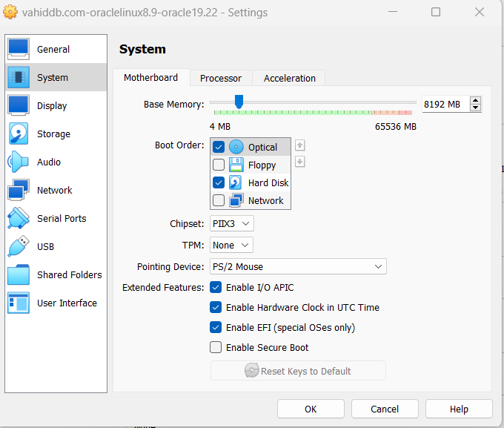Click the Shared Folders folder icon

[x=19, y=274]
